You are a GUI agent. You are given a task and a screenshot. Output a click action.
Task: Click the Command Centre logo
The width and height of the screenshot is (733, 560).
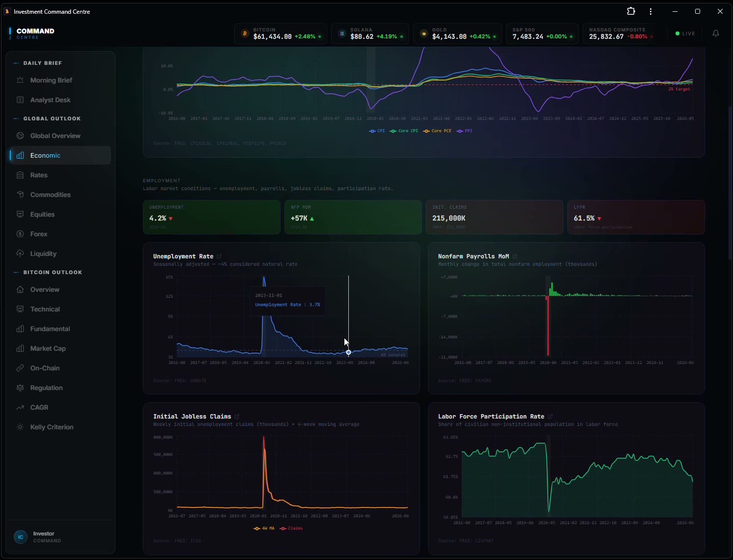tap(32, 33)
